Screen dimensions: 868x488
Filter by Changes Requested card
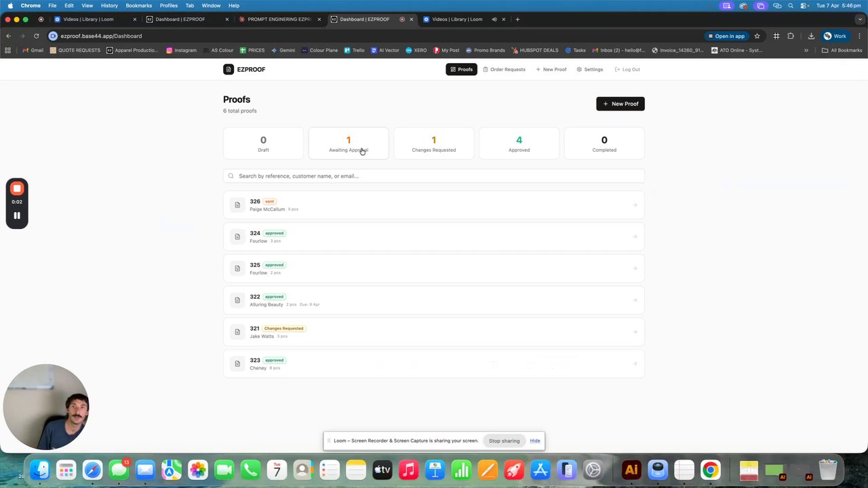(x=434, y=143)
